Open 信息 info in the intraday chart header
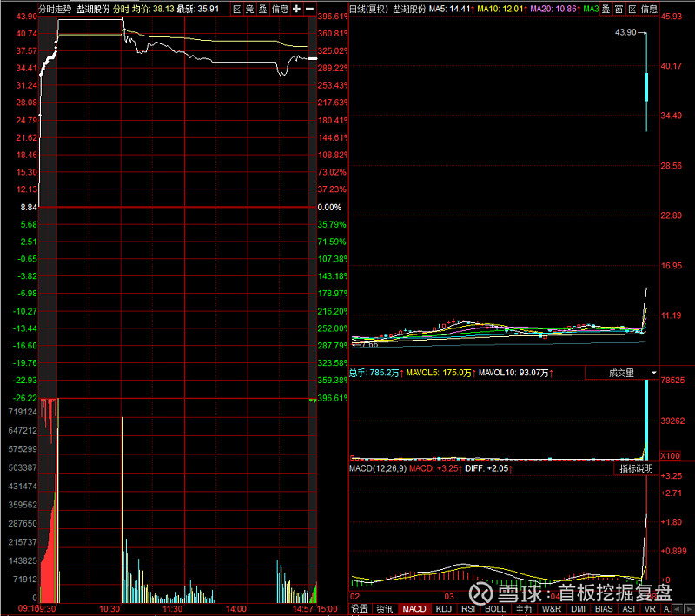Viewport: 695px width, 616px height. (280, 9)
